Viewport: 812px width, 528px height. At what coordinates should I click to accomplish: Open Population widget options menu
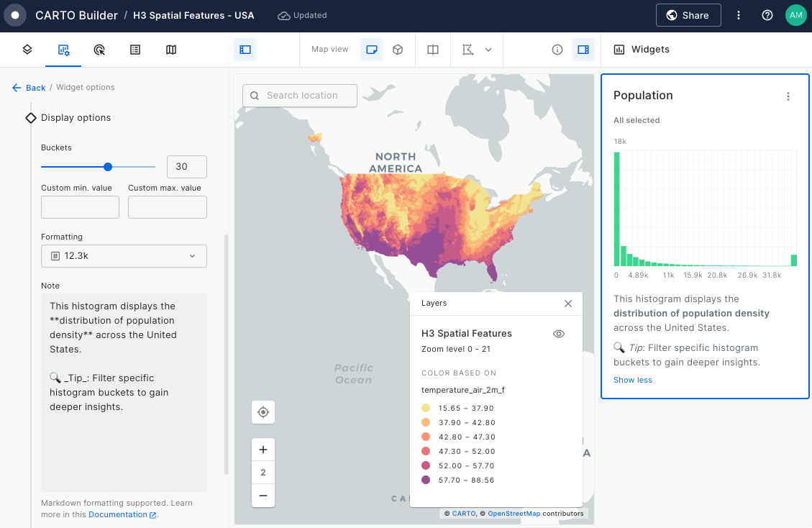(x=788, y=96)
